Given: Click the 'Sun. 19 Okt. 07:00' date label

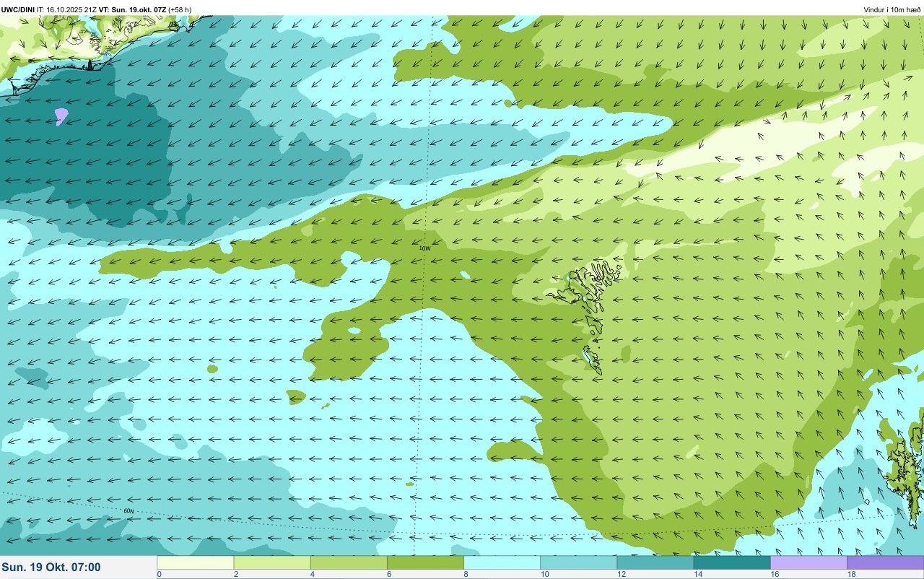Looking at the screenshot, I should click(51, 567).
